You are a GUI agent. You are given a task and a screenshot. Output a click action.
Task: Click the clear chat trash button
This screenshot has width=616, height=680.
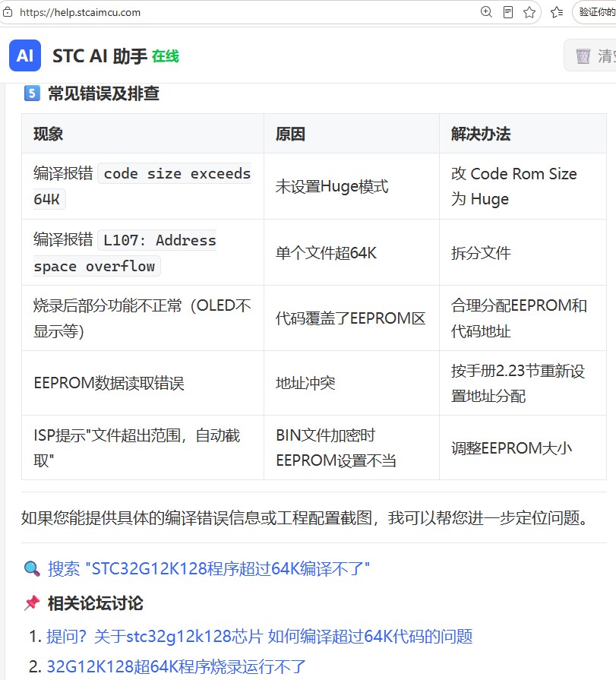590,55
